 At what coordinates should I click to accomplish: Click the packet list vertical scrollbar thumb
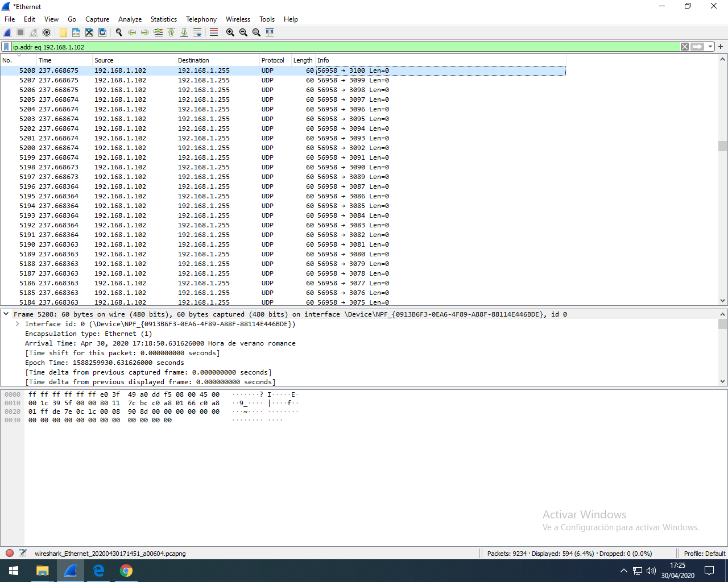tap(723, 146)
